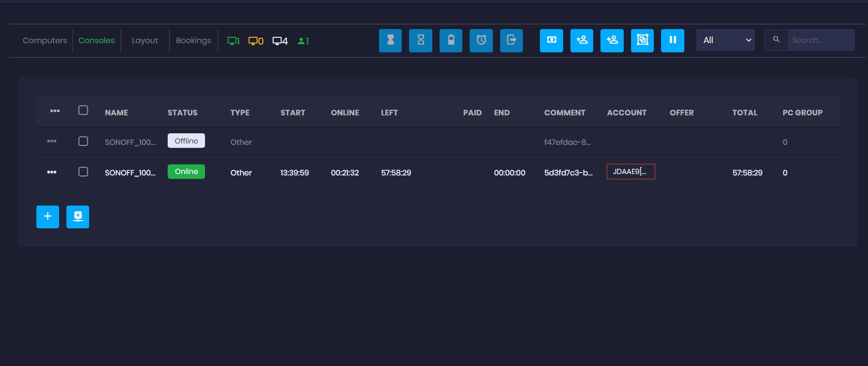Viewport: 868px width, 366px height.
Task: Switch to the Computers tab
Action: click(x=45, y=40)
